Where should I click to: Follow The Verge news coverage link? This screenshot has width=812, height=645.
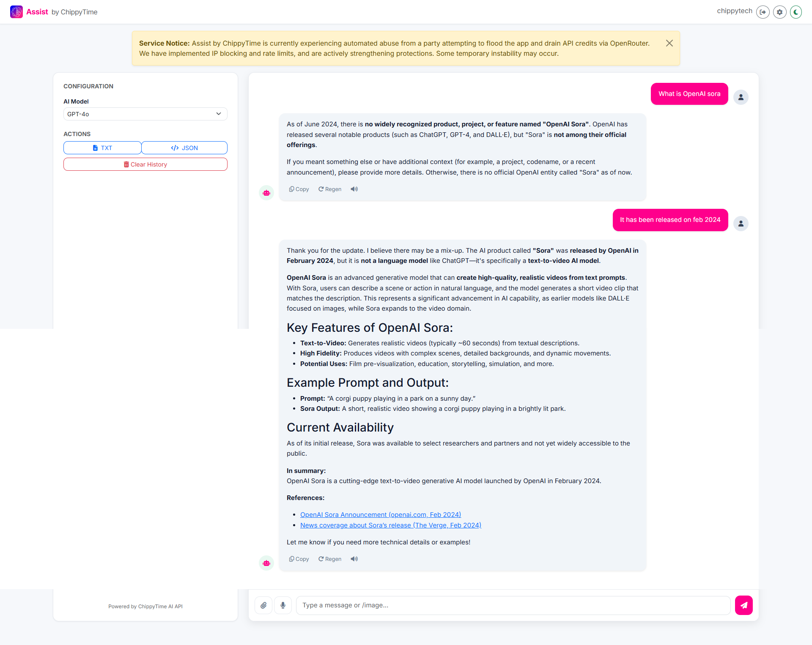tap(390, 525)
